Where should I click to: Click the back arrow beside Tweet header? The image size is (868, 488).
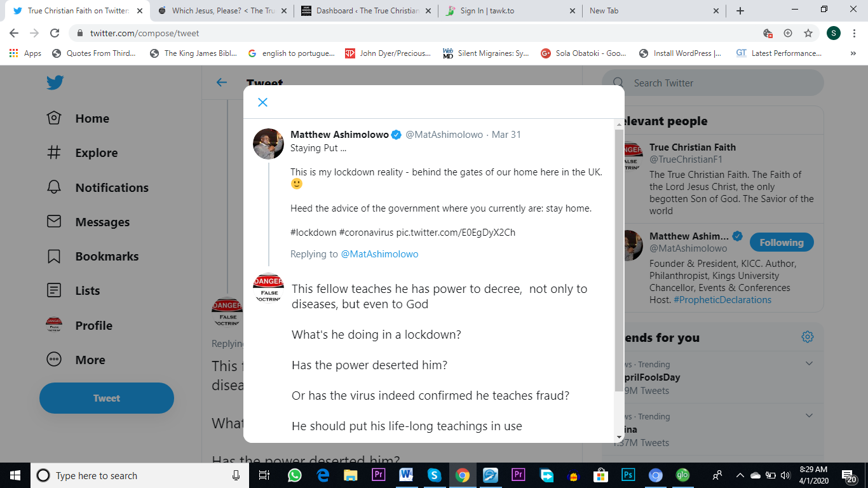click(x=221, y=83)
